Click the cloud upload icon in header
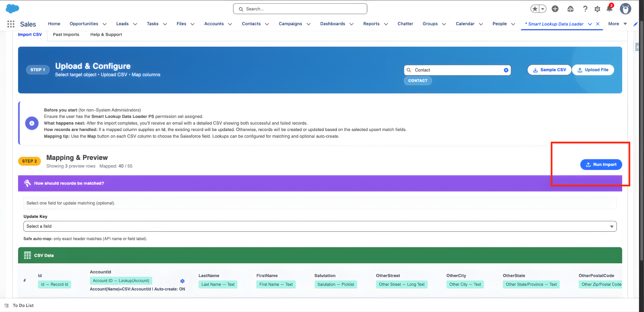 [x=570, y=9]
